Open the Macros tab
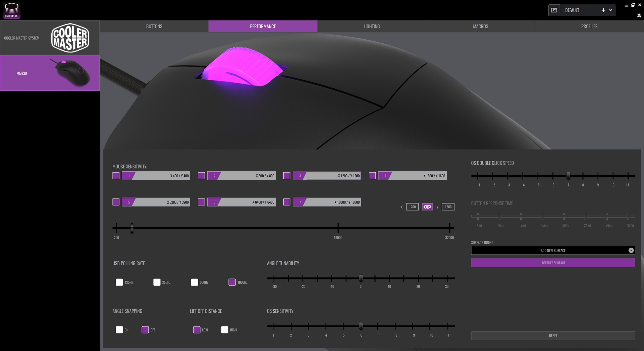The image size is (644, 351). pyautogui.click(x=480, y=27)
